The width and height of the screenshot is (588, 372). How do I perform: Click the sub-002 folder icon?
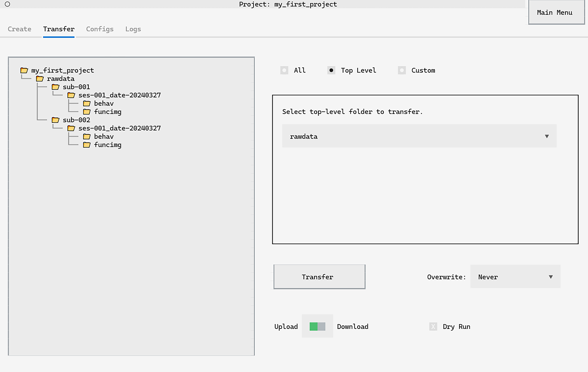point(55,120)
